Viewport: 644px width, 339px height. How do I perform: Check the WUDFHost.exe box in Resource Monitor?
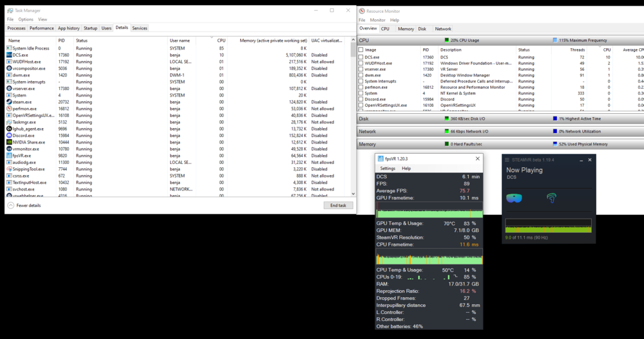(361, 64)
